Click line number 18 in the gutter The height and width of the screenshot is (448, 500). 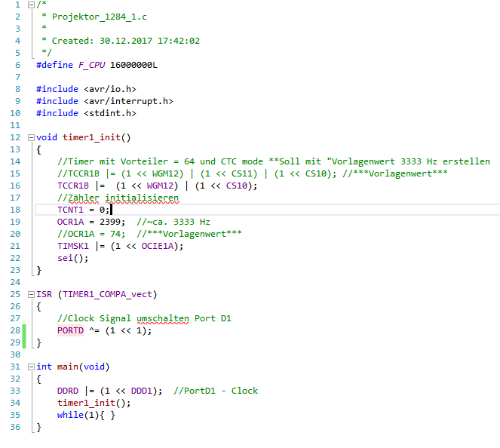coord(15,210)
